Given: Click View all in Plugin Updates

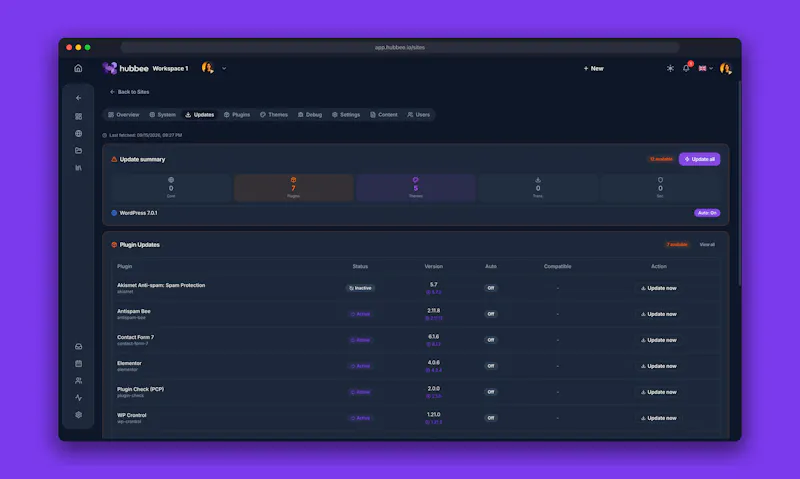Looking at the screenshot, I should tap(707, 245).
